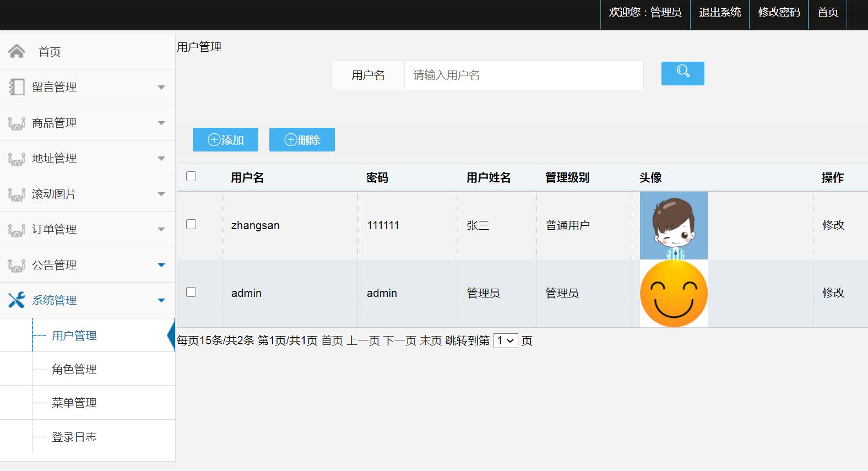Click the 密码 column header
868x471 pixels.
pyautogui.click(x=377, y=177)
